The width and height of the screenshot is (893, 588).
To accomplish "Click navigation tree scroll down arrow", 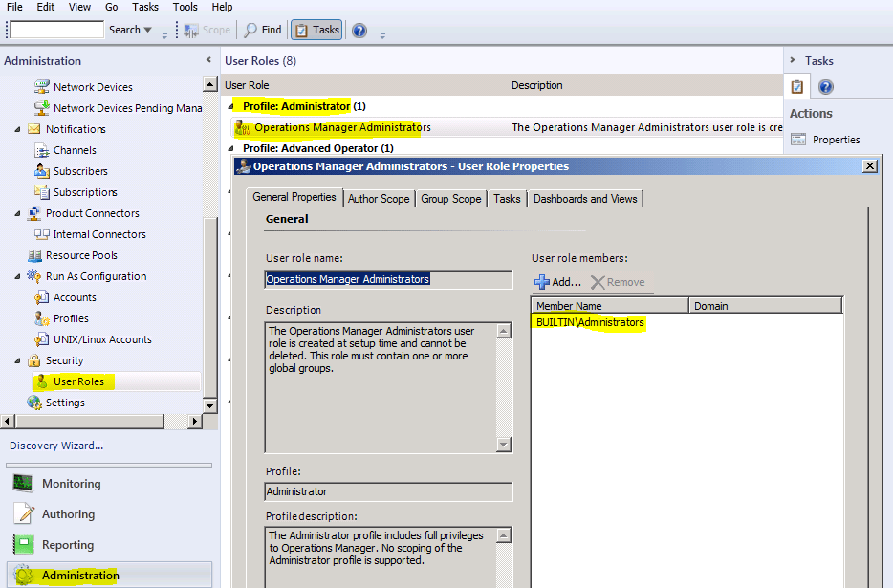I will [x=210, y=405].
